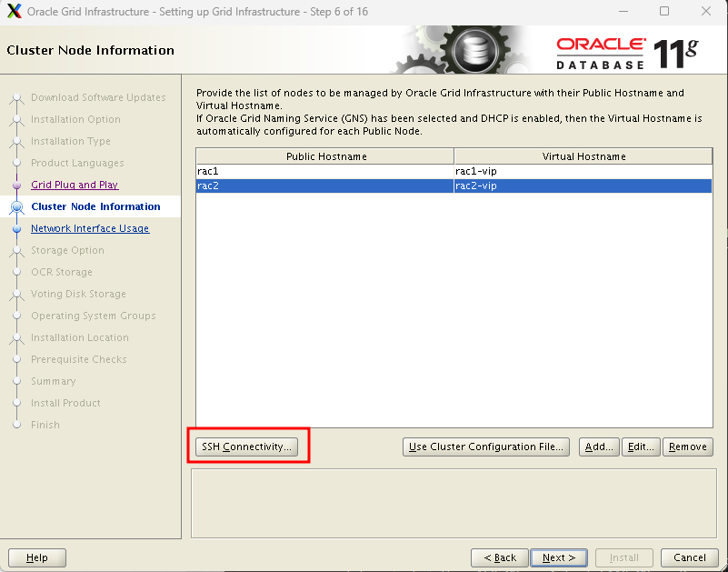728x572 pixels.
Task: Click the message area below node buttons
Action: tap(454, 503)
